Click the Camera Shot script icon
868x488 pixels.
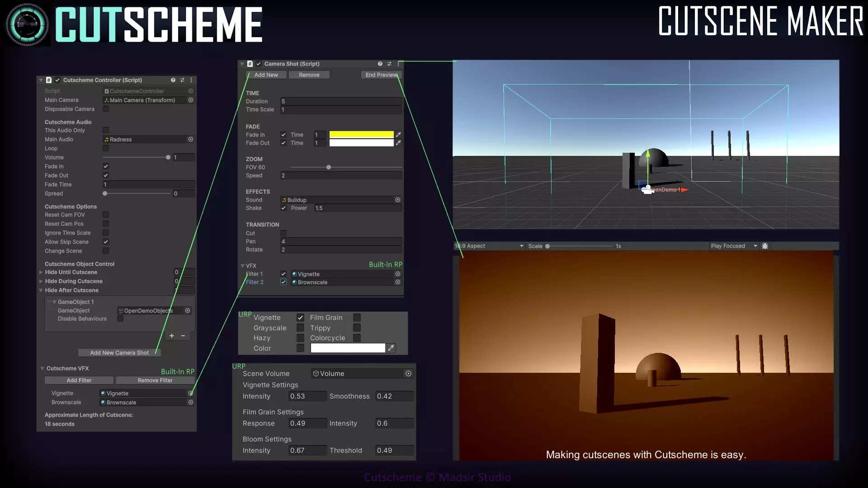(250, 64)
